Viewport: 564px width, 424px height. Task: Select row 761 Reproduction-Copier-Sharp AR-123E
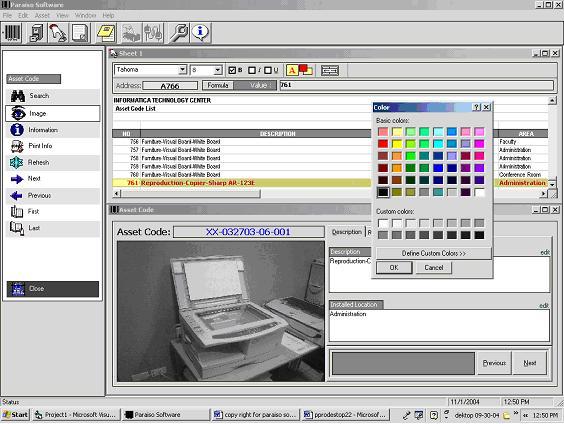[241, 183]
